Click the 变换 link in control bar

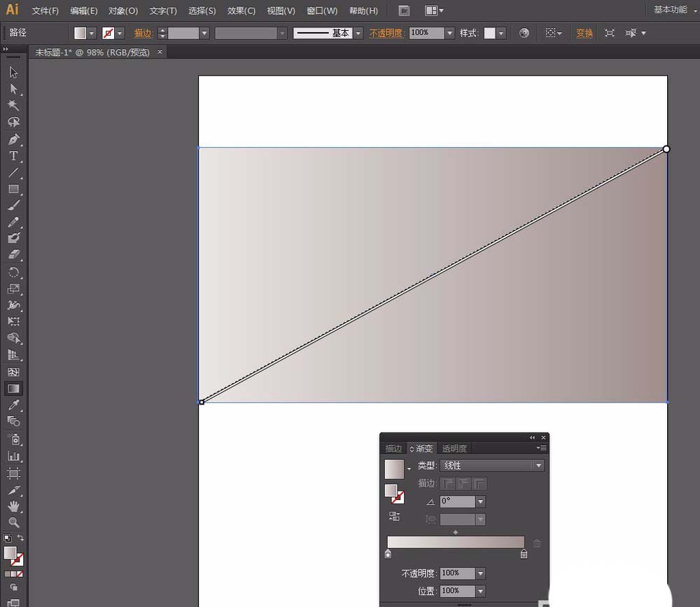tap(584, 33)
